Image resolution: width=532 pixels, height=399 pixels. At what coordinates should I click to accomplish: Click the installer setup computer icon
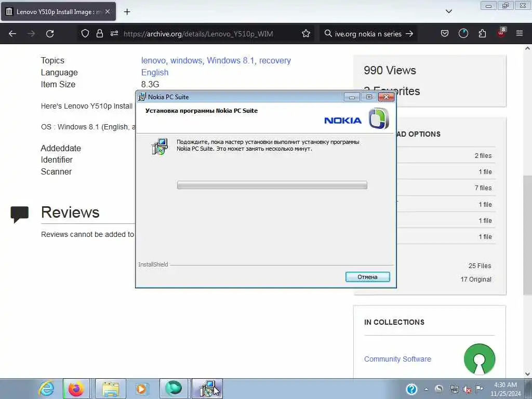159,147
